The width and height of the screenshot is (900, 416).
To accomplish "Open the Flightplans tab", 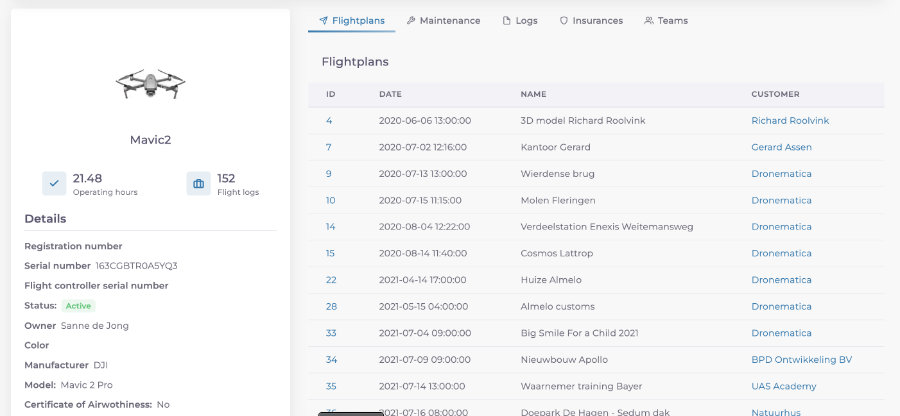I will [351, 21].
